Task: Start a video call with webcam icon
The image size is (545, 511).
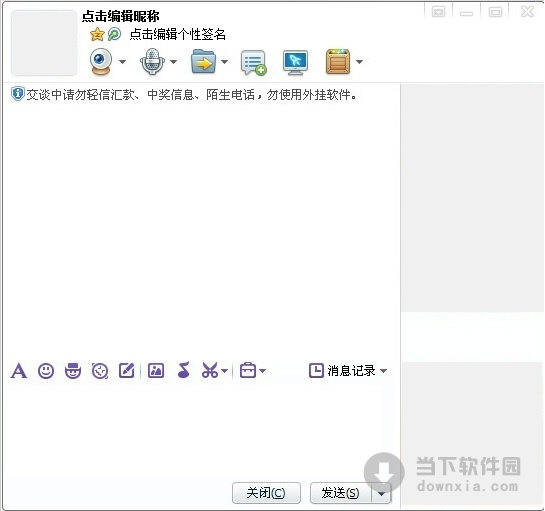Action: (101, 62)
